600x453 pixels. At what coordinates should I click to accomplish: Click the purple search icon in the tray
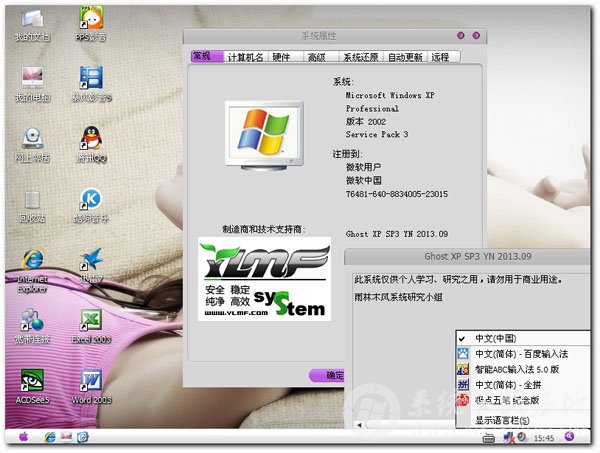[569, 437]
